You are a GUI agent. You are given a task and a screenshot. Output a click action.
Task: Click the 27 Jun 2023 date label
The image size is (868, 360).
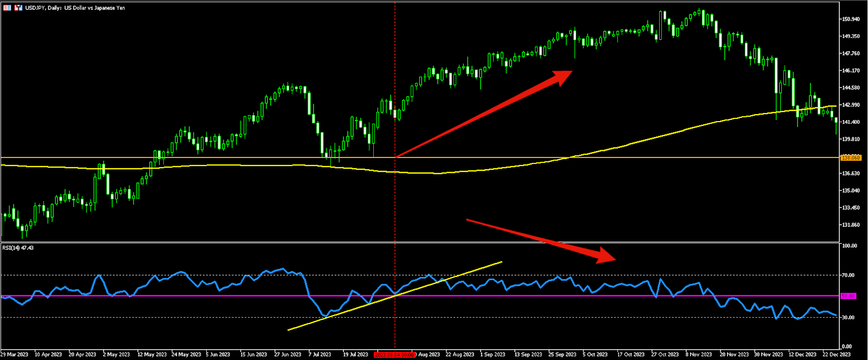point(288,355)
